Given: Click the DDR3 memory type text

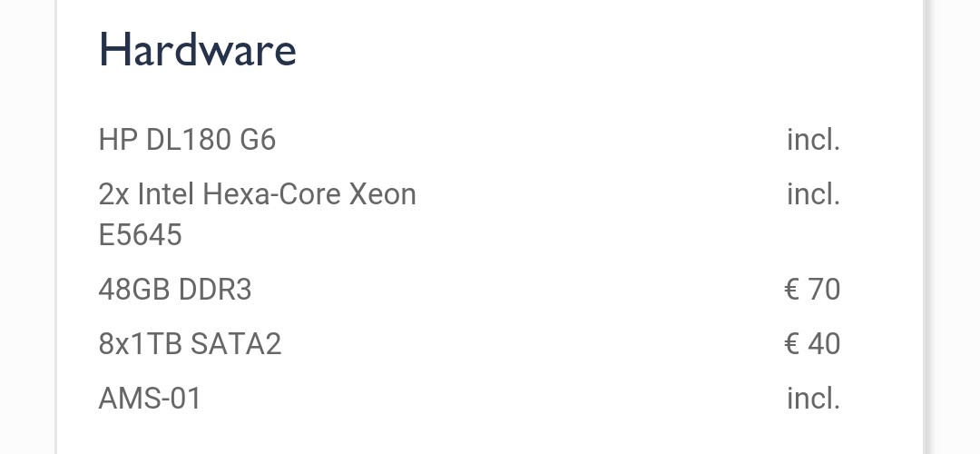Looking at the screenshot, I should (x=215, y=290).
